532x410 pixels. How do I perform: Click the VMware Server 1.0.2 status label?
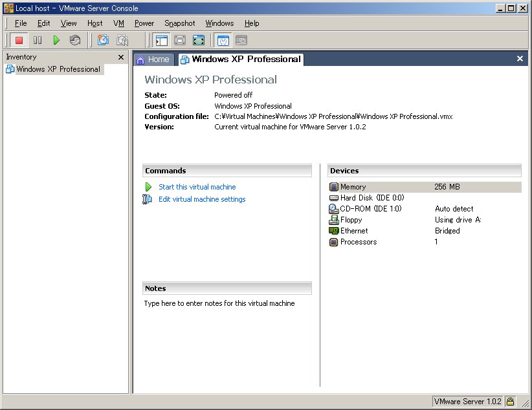467,402
